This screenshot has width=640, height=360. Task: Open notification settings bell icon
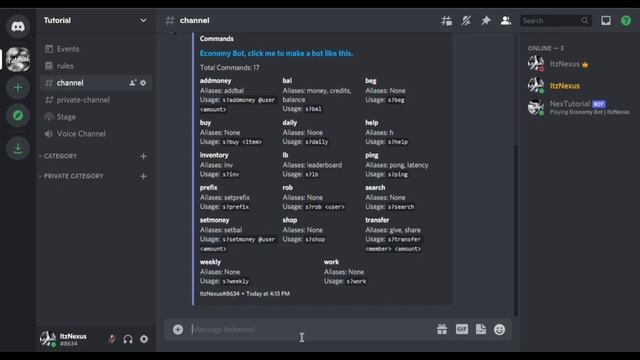pos(466,20)
